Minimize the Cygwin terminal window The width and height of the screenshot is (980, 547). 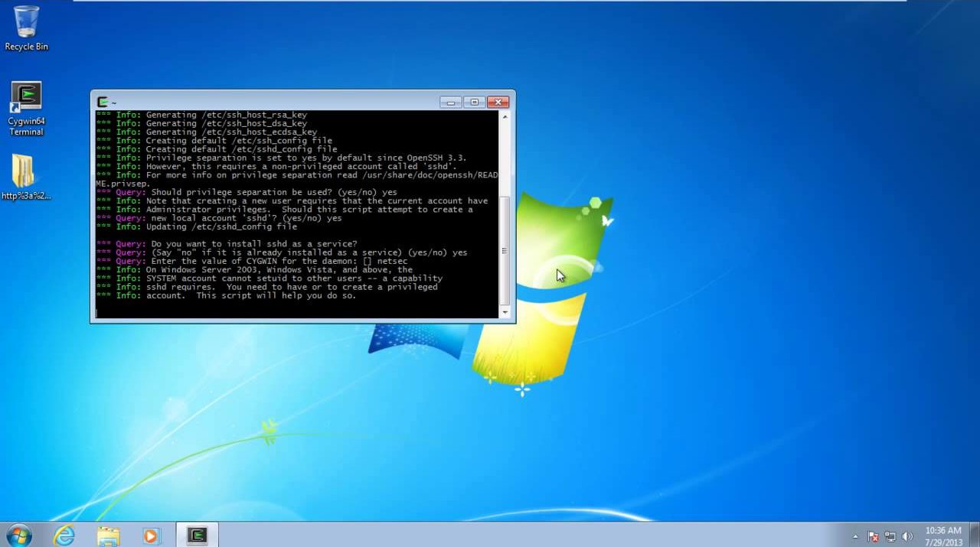(450, 102)
